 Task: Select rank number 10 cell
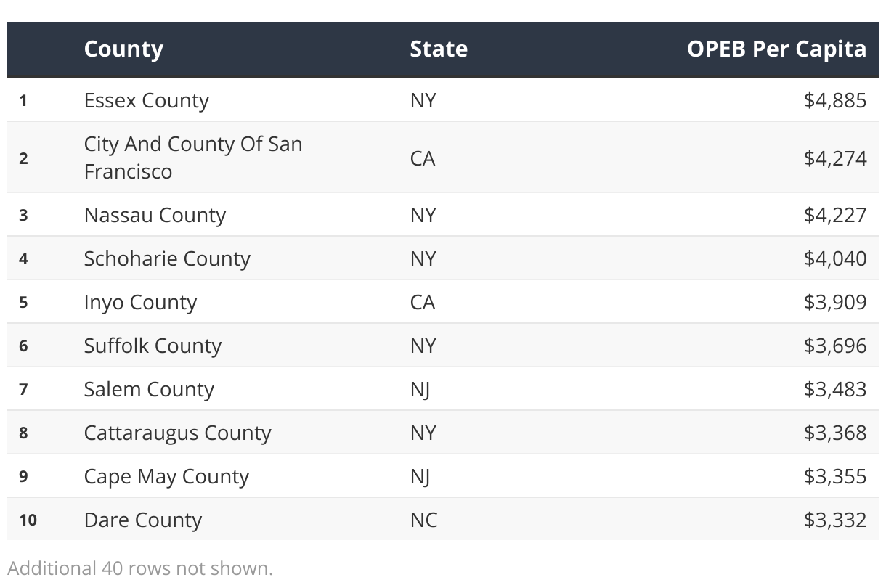pos(28,520)
